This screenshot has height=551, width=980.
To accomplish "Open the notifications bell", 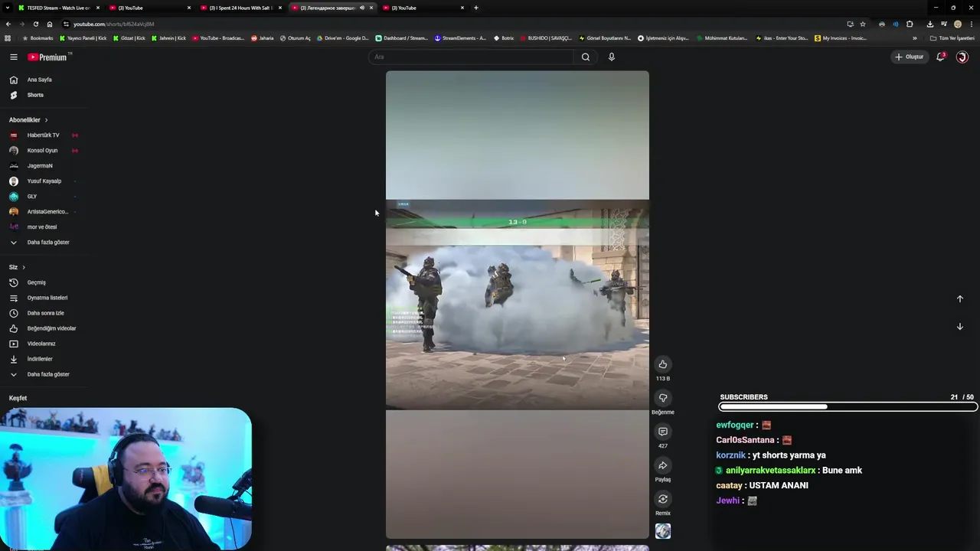I will coord(940,57).
